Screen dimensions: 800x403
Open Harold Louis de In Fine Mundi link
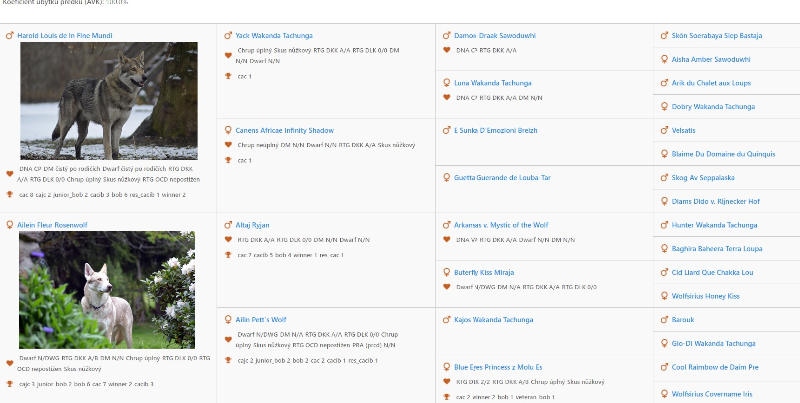tap(65, 36)
